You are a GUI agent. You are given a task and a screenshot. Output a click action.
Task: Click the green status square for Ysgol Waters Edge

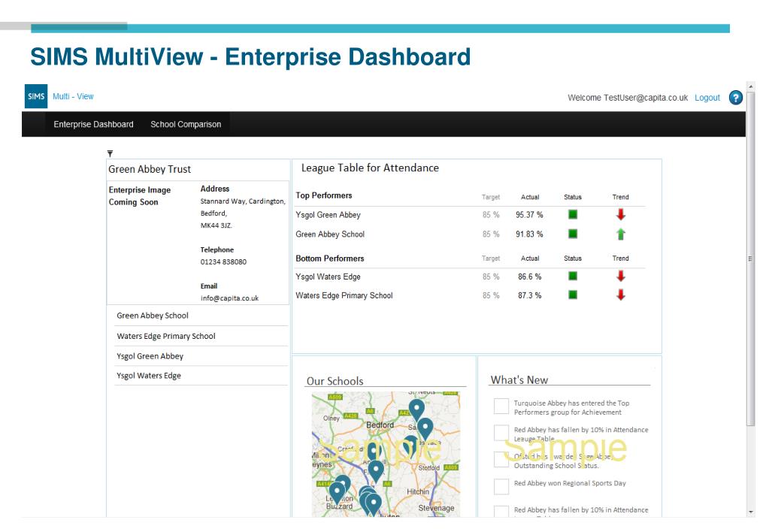click(572, 276)
